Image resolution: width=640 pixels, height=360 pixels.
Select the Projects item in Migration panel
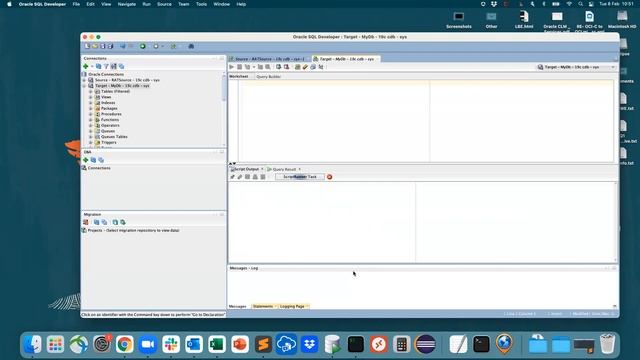pyautogui.click(x=133, y=231)
